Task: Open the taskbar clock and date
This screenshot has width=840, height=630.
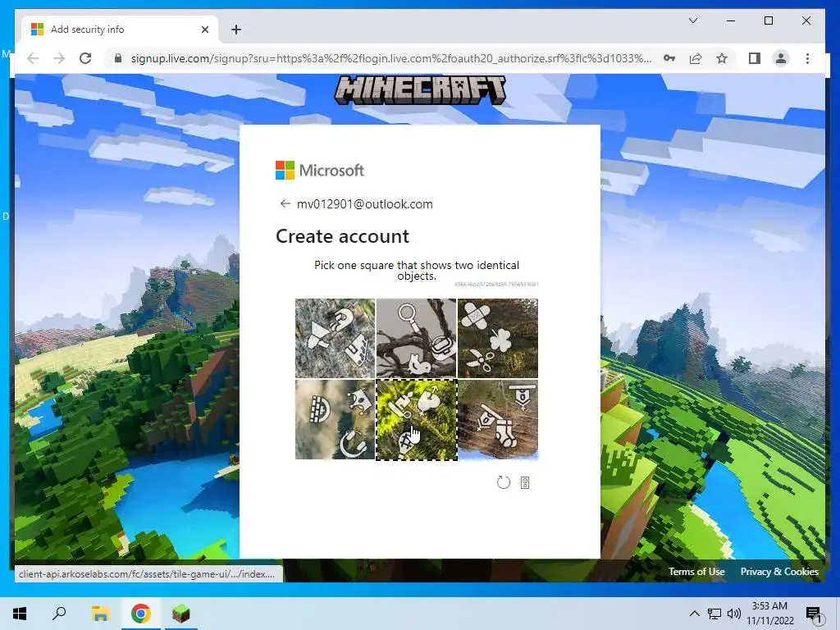Action: [x=769, y=614]
